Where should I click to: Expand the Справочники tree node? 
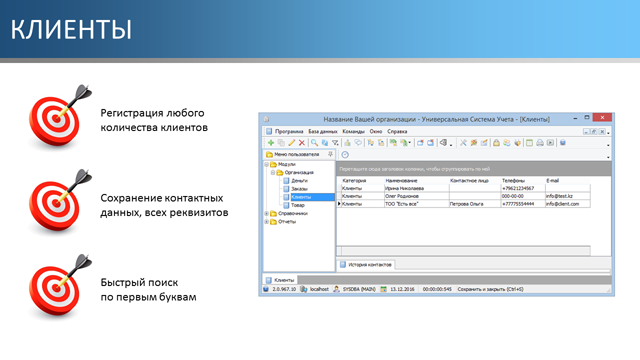click(x=267, y=213)
